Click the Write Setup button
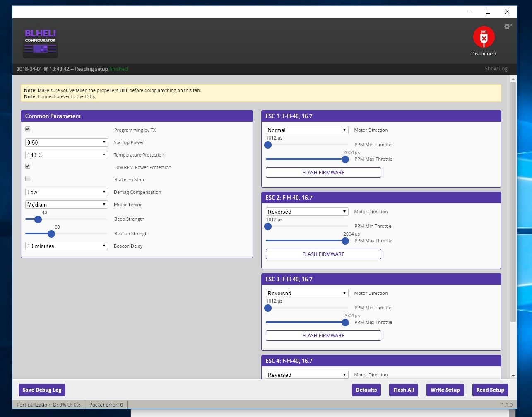The width and height of the screenshot is (532, 417). [x=445, y=390]
